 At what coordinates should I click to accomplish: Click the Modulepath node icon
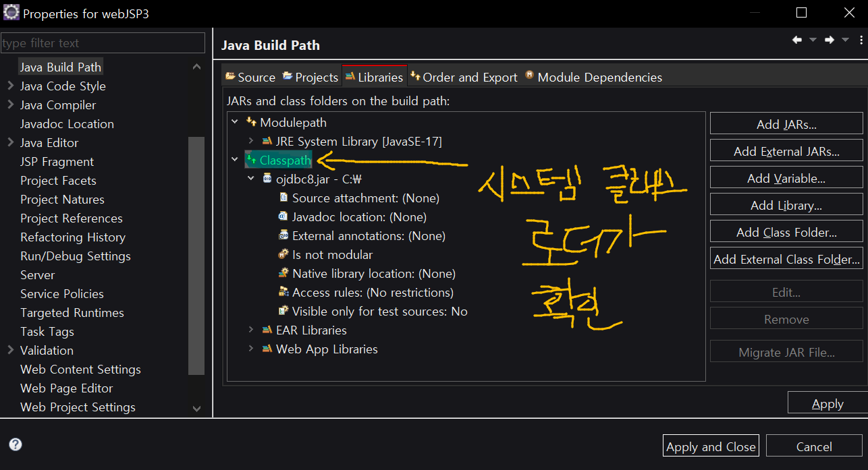[252, 122]
